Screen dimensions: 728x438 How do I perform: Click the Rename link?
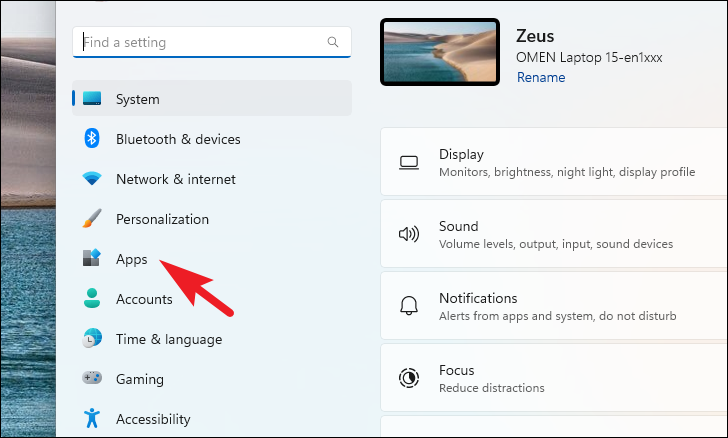point(541,77)
